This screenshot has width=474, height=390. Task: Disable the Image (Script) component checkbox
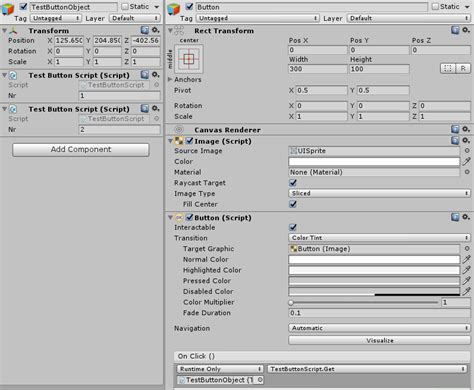coord(190,141)
